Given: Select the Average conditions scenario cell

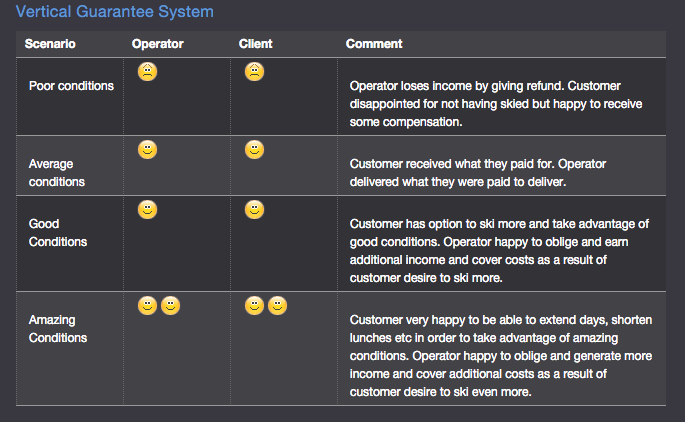Looking at the screenshot, I should [70, 166].
